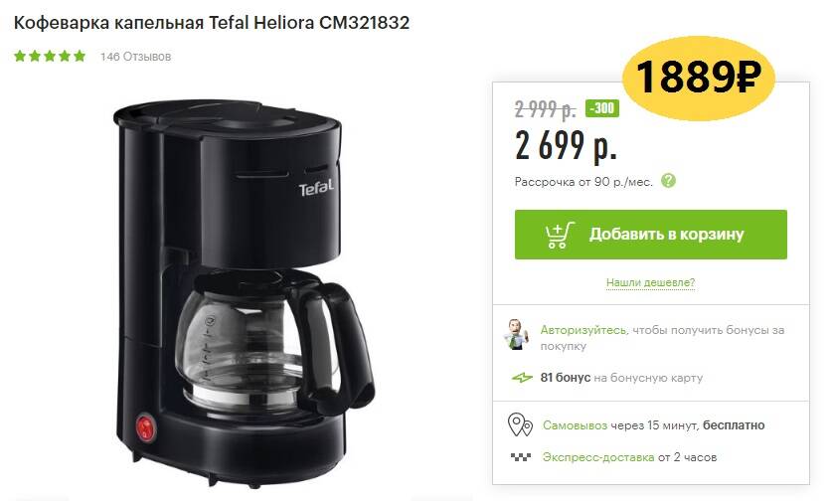Open the Экспресс-доставка link

tap(597, 457)
